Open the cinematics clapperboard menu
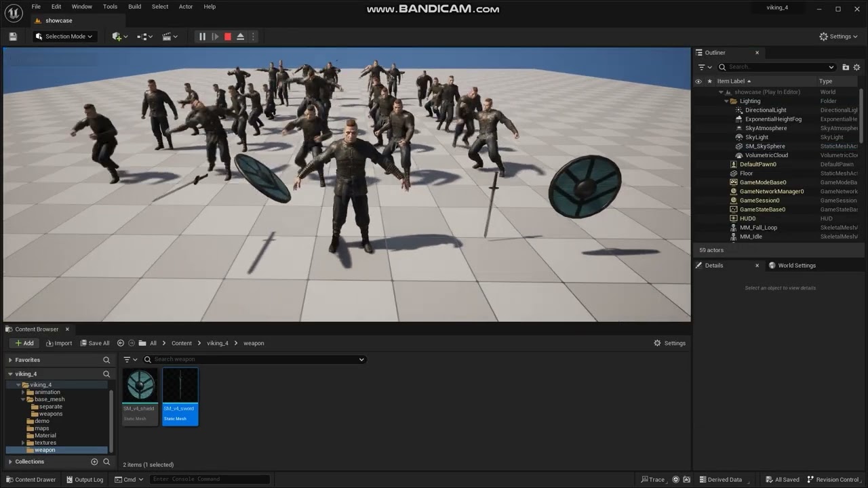 [x=170, y=37]
